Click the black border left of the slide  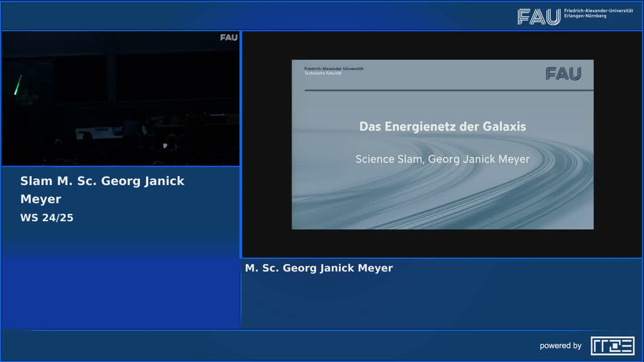(267, 145)
